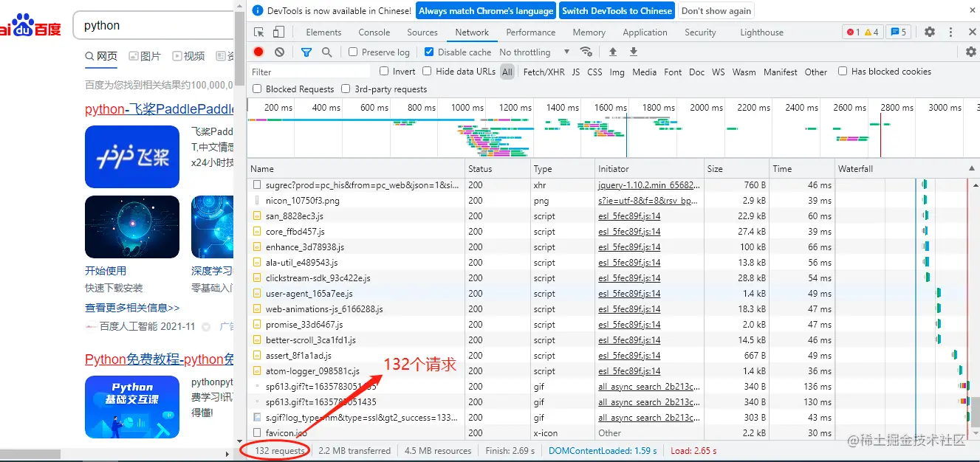Image resolution: width=980 pixels, height=462 pixels.
Task: Type in the Filter input field
Action: [310, 72]
